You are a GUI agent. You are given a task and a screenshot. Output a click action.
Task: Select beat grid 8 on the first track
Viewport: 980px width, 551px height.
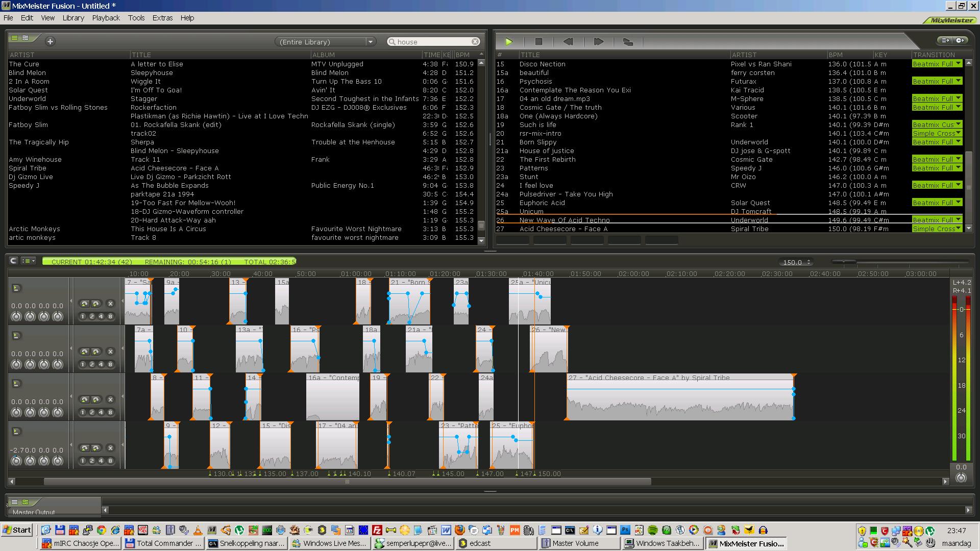110,316
